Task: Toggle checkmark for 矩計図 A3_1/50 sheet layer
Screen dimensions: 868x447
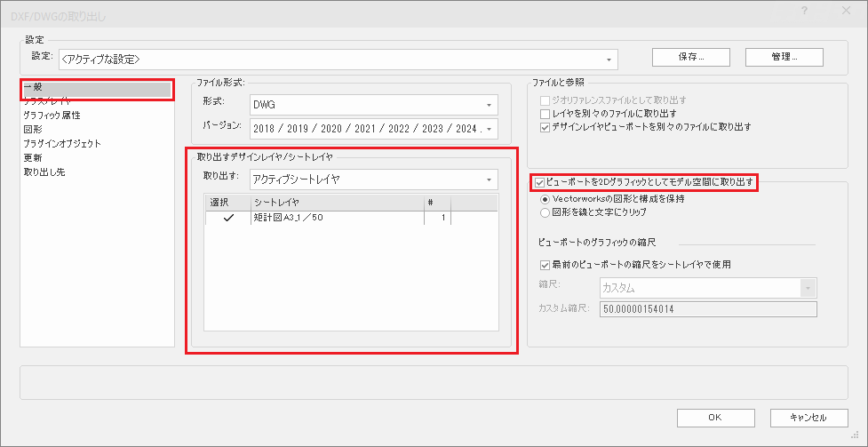Action: pos(228,219)
